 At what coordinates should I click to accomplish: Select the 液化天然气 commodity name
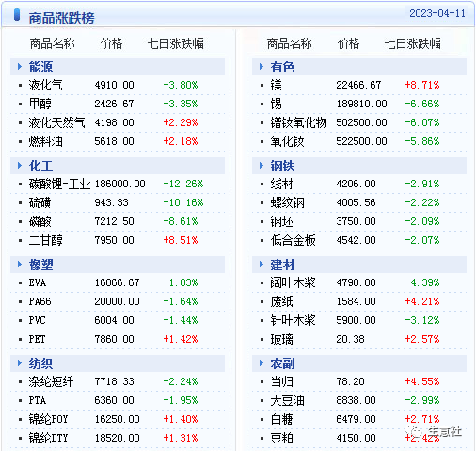(x=56, y=122)
